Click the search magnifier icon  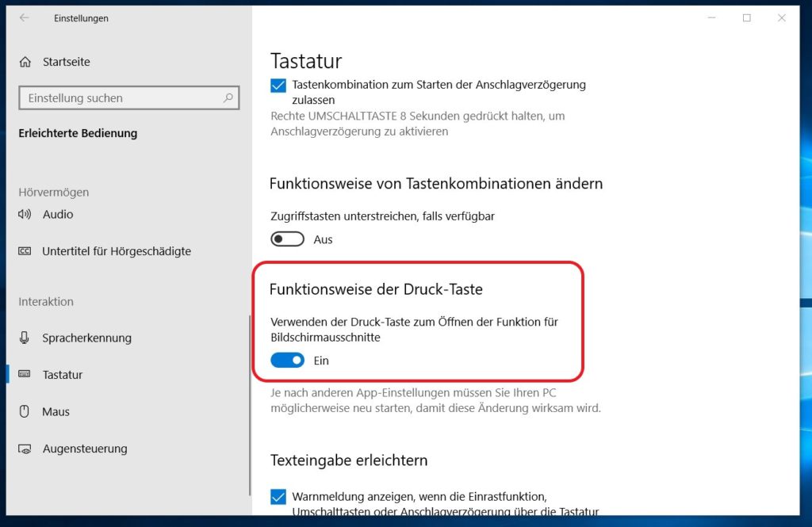click(x=228, y=97)
